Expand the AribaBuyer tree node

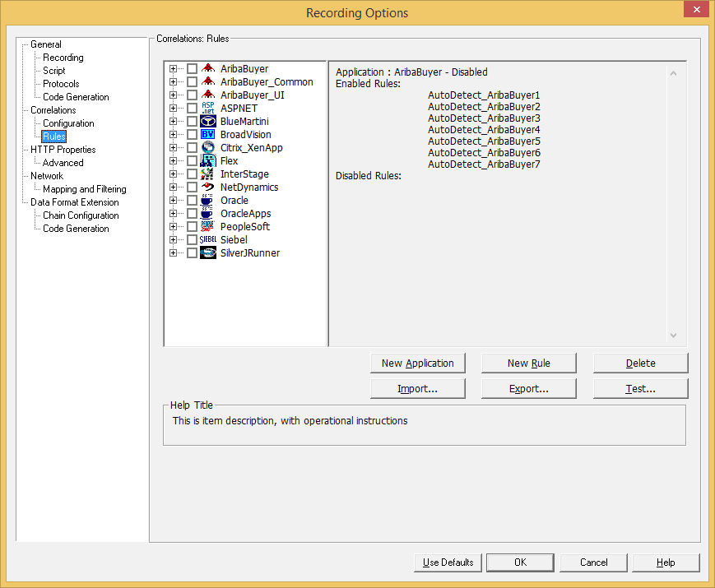pos(173,69)
